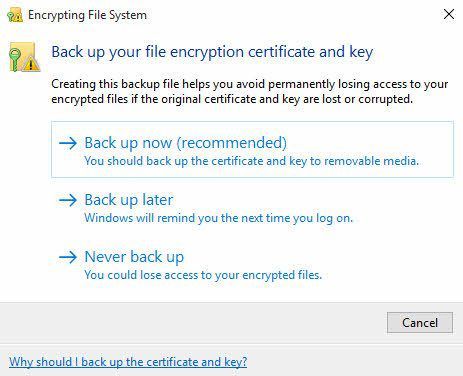Click the Encrypting File System title text
The image size is (463, 376).
(x=87, y=15)
